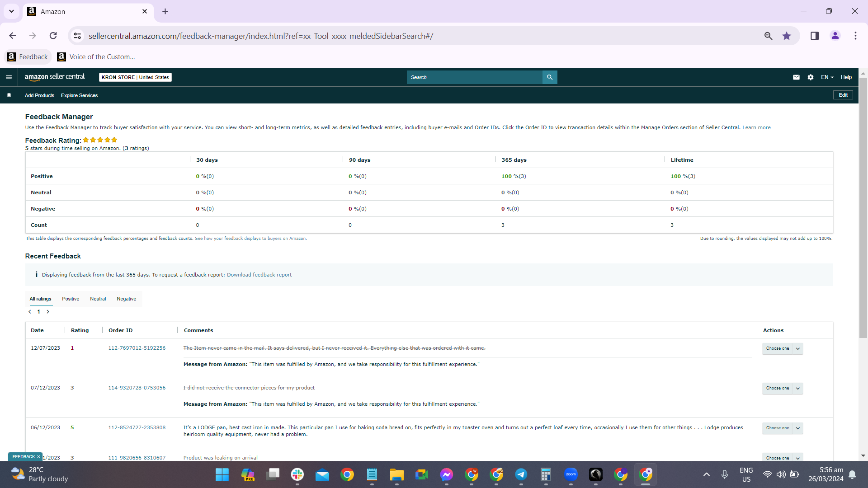
Task: Open order ID 112-7697012-5192256
Action: 137,348
